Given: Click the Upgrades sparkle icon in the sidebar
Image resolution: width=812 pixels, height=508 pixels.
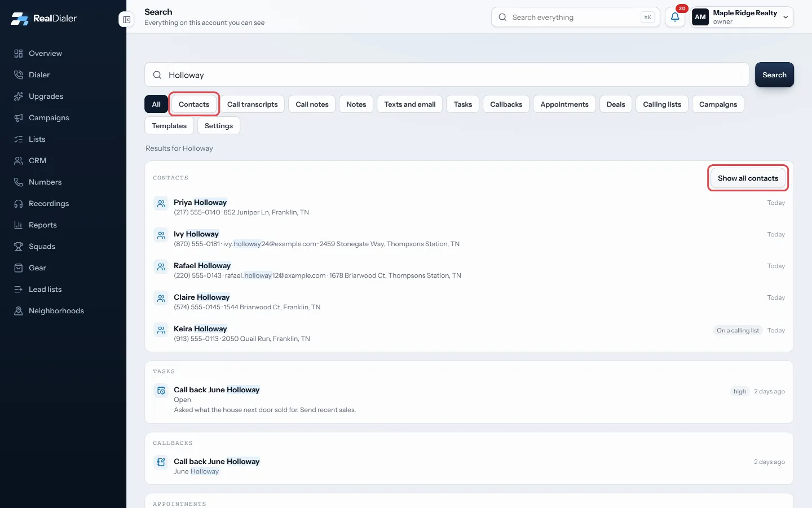Looking at the screenshot, I should pos(19,97).
